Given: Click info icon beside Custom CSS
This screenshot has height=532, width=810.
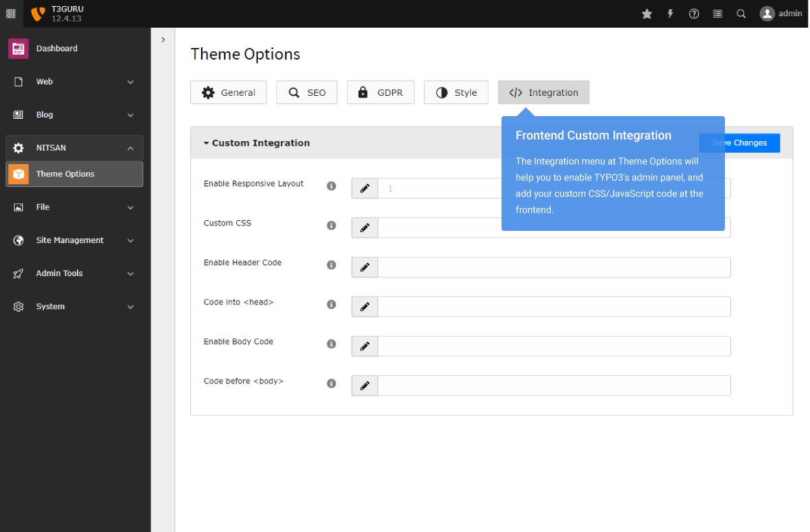Looking at the screenshot, I should pyautogui.click(x=331, y=225).
